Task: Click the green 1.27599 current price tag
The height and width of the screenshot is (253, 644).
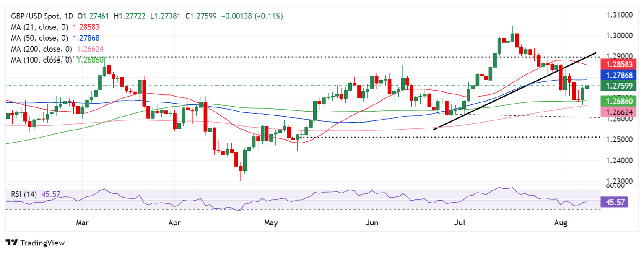Action: 619,86
